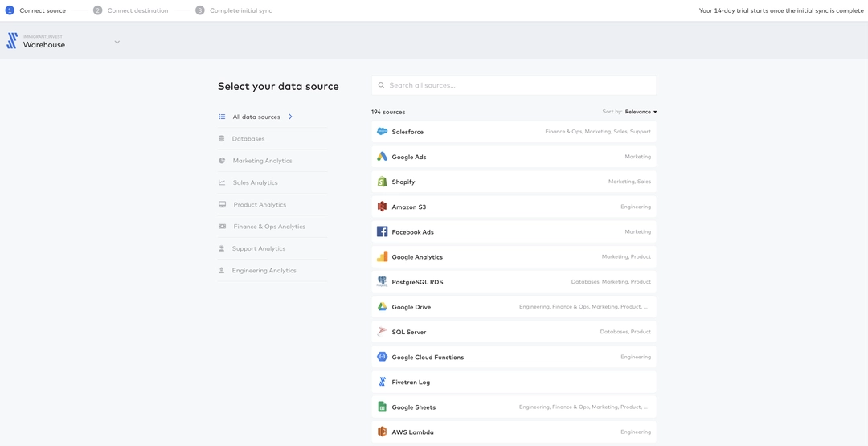Click the Warehouse name label
Screen dimensions: 868x446
click(43, 45)
